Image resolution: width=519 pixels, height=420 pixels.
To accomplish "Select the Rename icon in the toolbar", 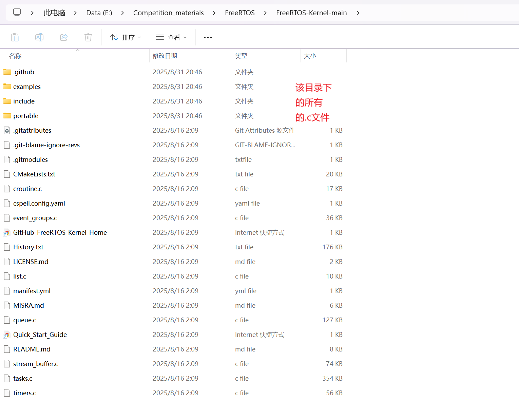I will point(39,37).
